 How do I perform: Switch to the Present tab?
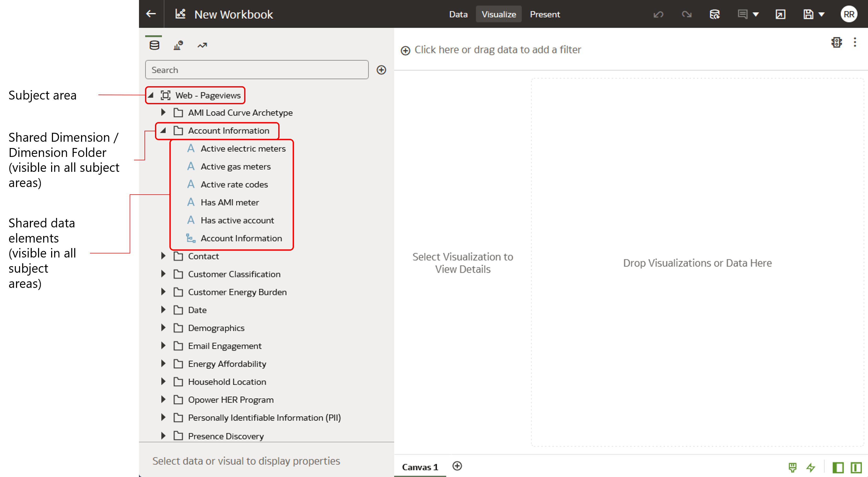[x=545, y=14]
